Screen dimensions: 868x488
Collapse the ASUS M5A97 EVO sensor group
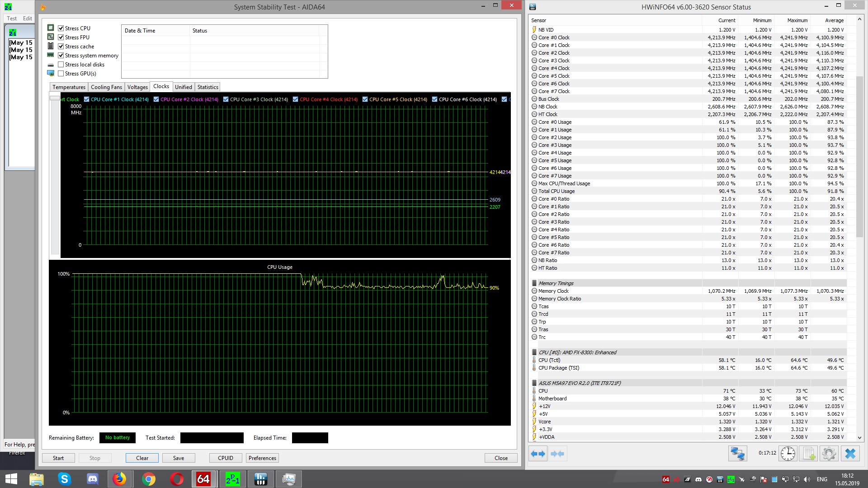579,383
